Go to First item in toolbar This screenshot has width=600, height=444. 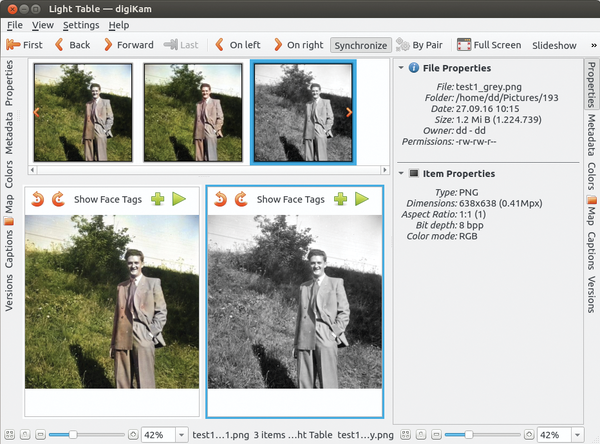[x=24, y=45]
